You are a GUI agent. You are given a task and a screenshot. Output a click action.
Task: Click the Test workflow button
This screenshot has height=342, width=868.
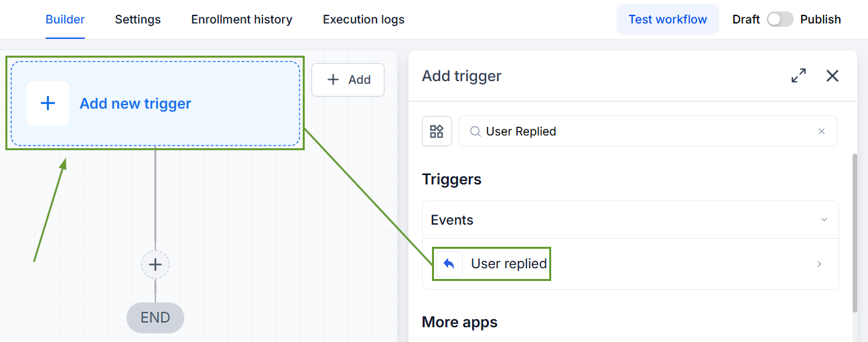(668, 19)
